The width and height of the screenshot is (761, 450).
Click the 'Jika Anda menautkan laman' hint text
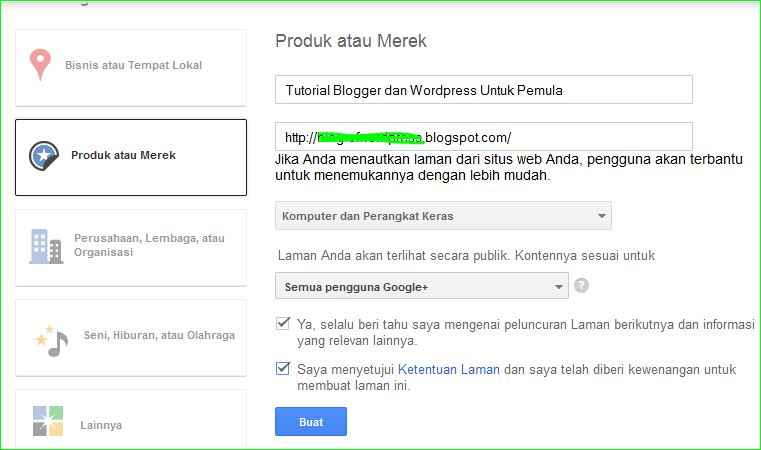(x=509, y=167)
